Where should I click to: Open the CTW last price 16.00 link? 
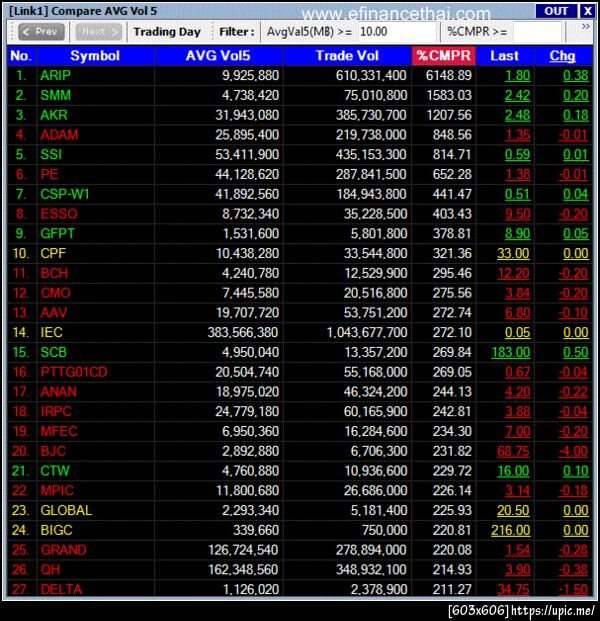click(x=514, y=471)
